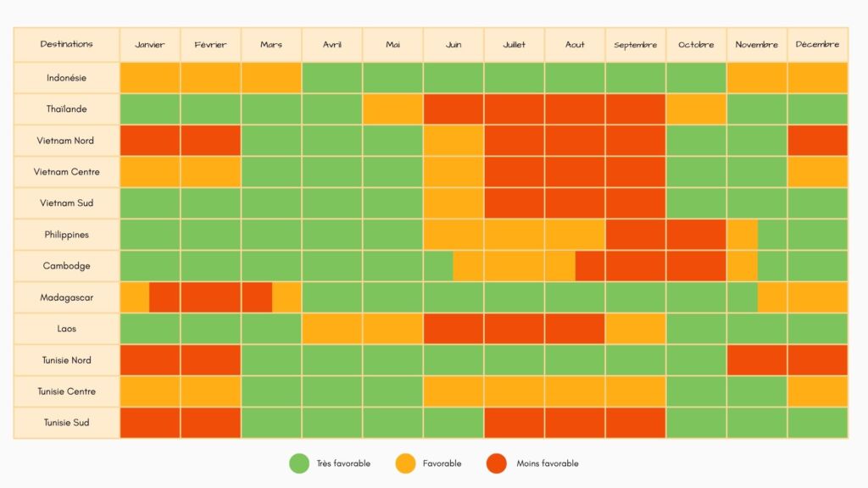Click the Philippines row label

(x=66, y=235)
